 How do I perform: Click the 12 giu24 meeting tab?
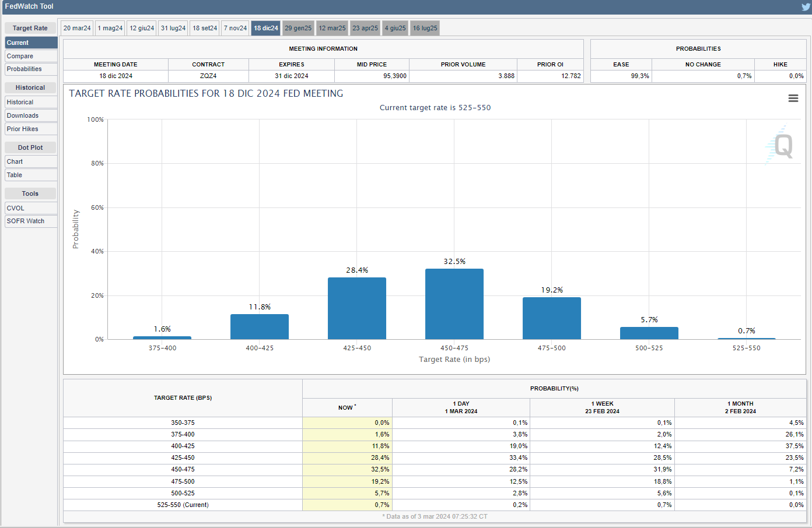click(142, 28)
